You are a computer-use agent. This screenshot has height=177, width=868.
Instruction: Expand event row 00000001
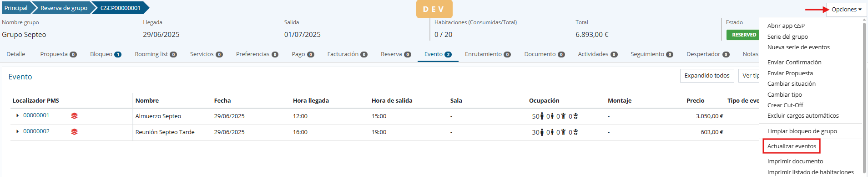(x=17, y=115)
